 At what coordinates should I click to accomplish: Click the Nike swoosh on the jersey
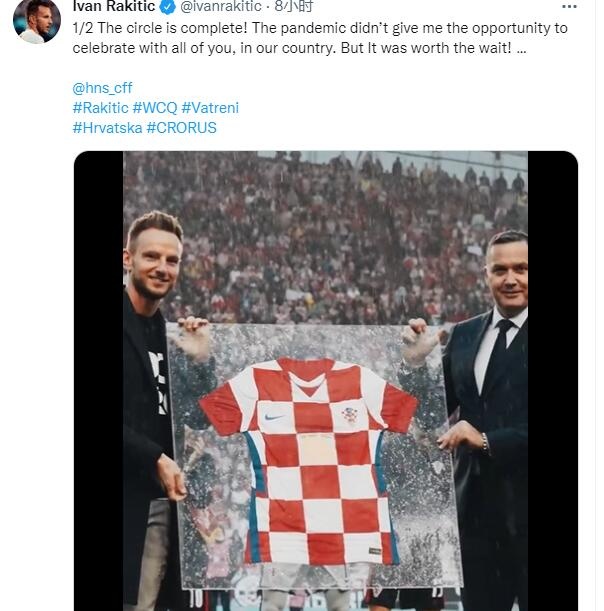(x=273, y=415)
